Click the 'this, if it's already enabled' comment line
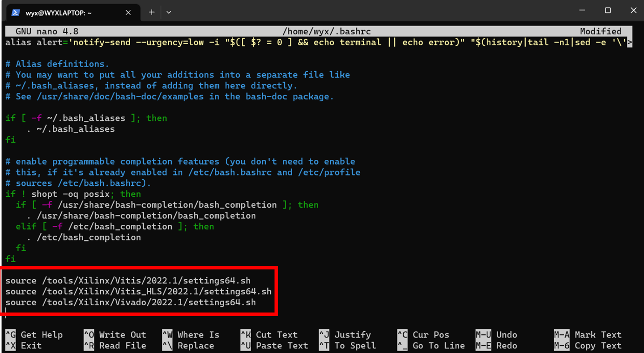Viewport: 644px width, 353px height. pyautogui.click(x=183, y=172)
